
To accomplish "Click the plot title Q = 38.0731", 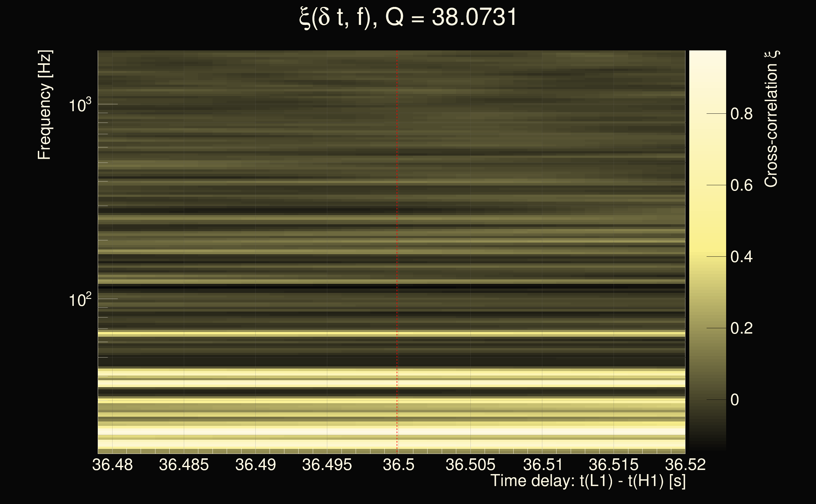I will (408, 17).
